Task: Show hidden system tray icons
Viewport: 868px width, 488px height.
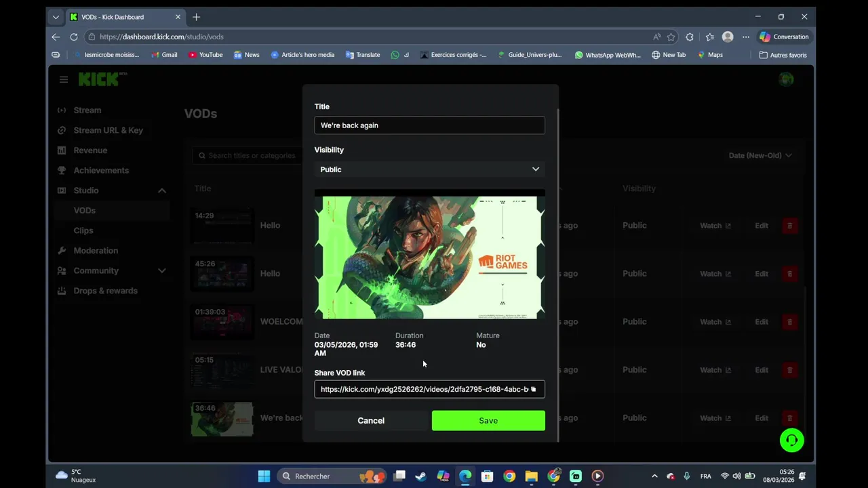Action: click(654, 476)
